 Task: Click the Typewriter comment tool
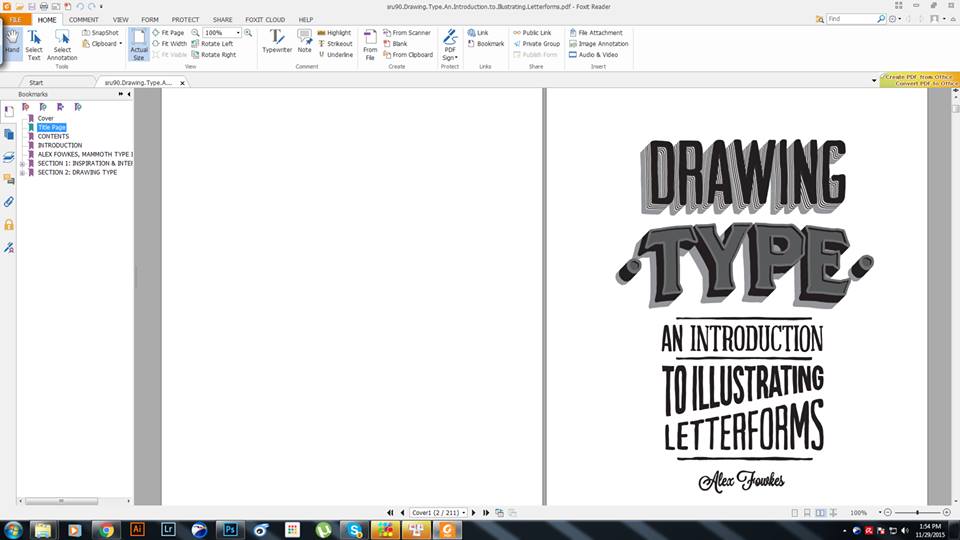277,42
